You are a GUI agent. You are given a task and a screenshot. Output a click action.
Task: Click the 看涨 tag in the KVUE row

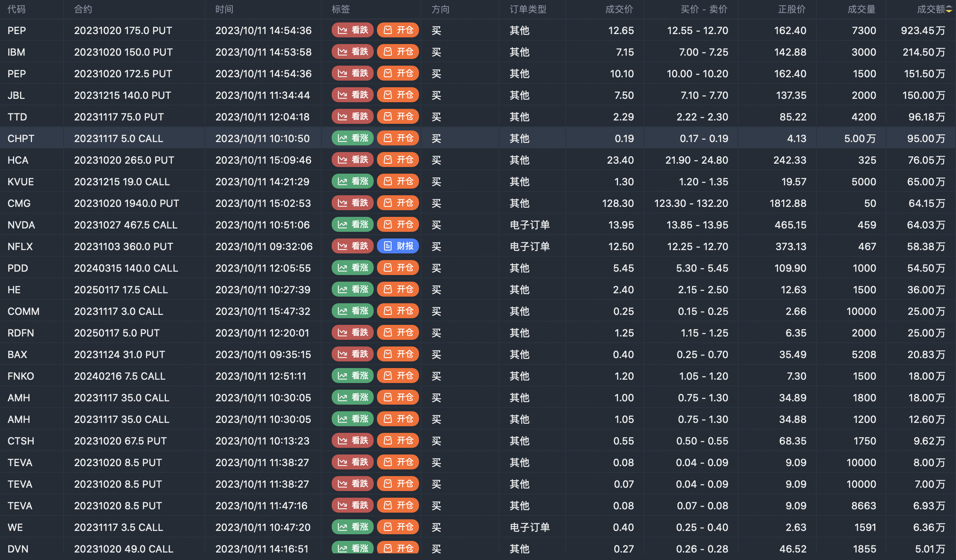(352, 182)
